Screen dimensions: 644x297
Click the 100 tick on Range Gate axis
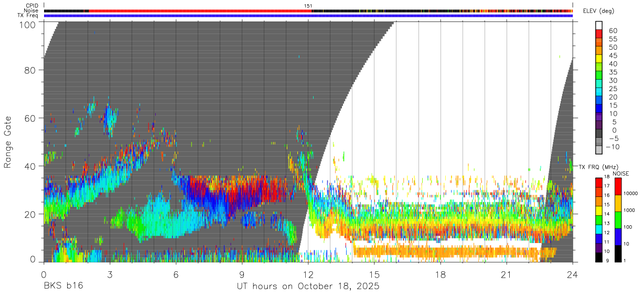[x=27, y=24]
